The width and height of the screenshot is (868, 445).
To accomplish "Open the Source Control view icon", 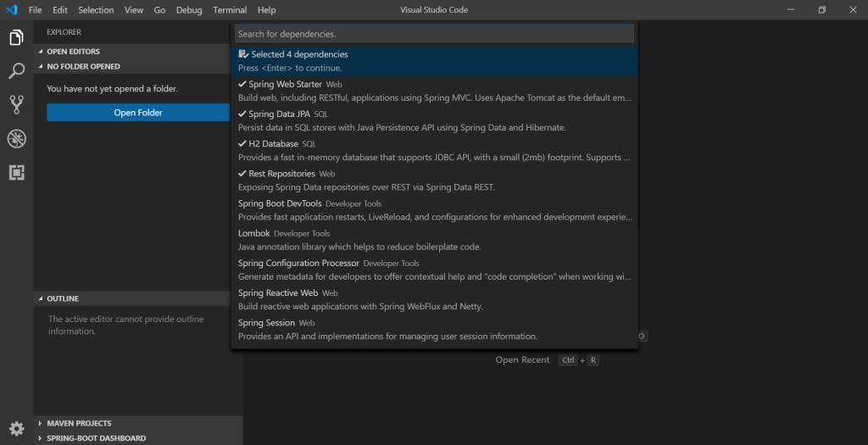I will [x=17, y=104].
